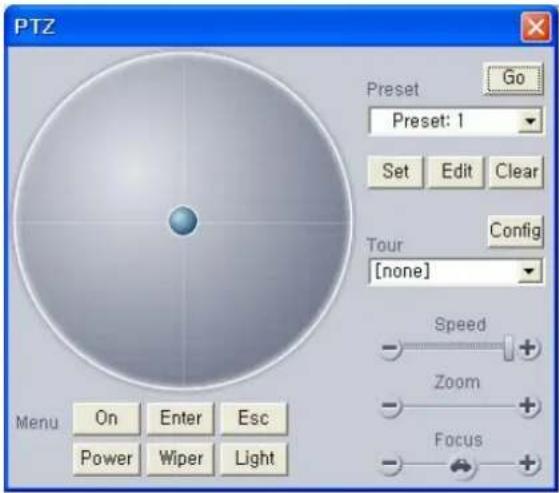Toggle the camera Power button
The width and height of the screenshot is (559, 493).
pos(106,458)
